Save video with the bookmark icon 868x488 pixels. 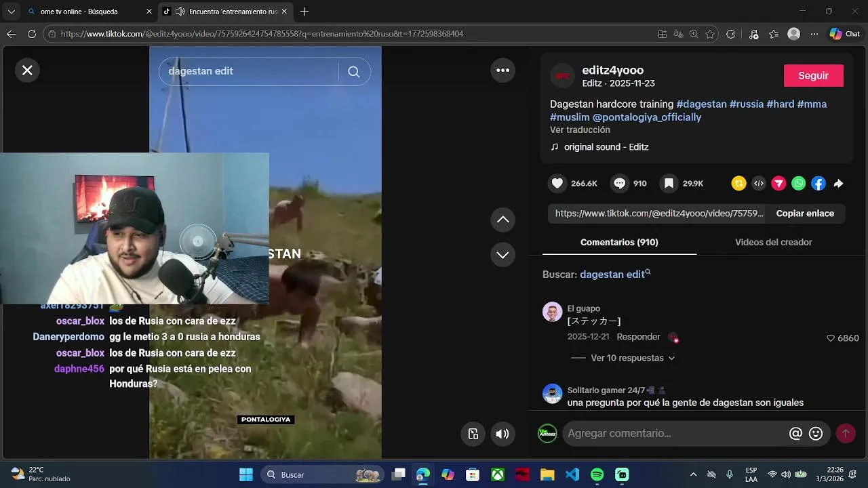point(669,183)
